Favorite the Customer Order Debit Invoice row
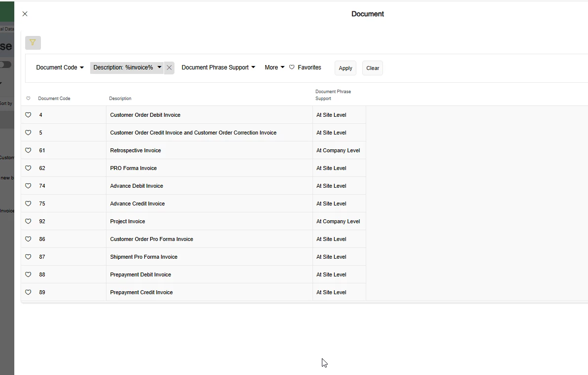 pos(28,115)
